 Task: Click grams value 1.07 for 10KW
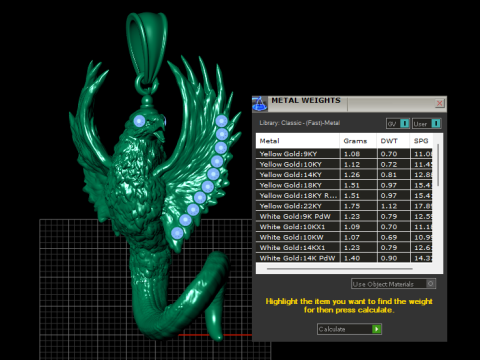click(x=352, y=237)
